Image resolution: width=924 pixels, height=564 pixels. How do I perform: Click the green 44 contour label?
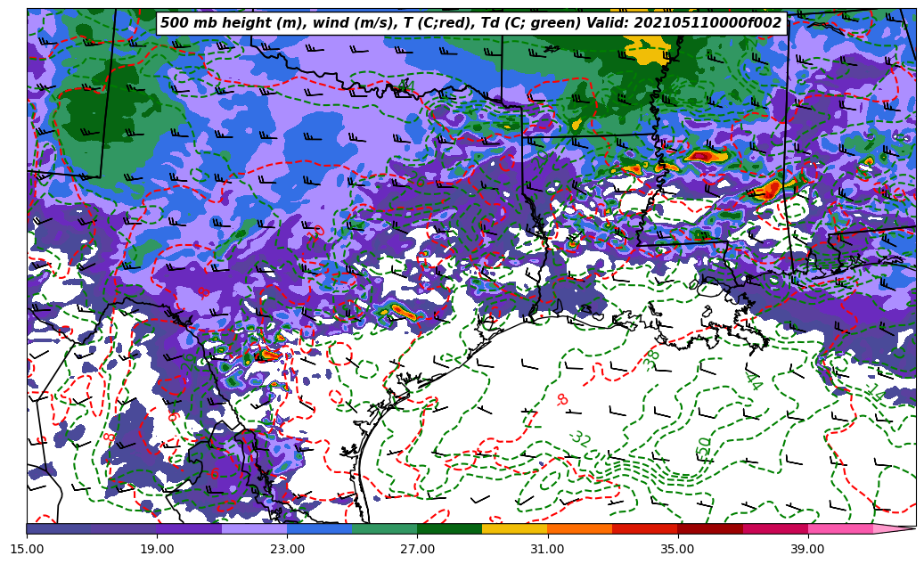click(x=753, y=381)
